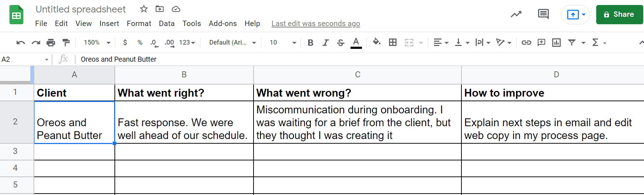The height and width of the screenshot is (195, 644).
Task: Click the A2 name box field
Action: (25, 59)
